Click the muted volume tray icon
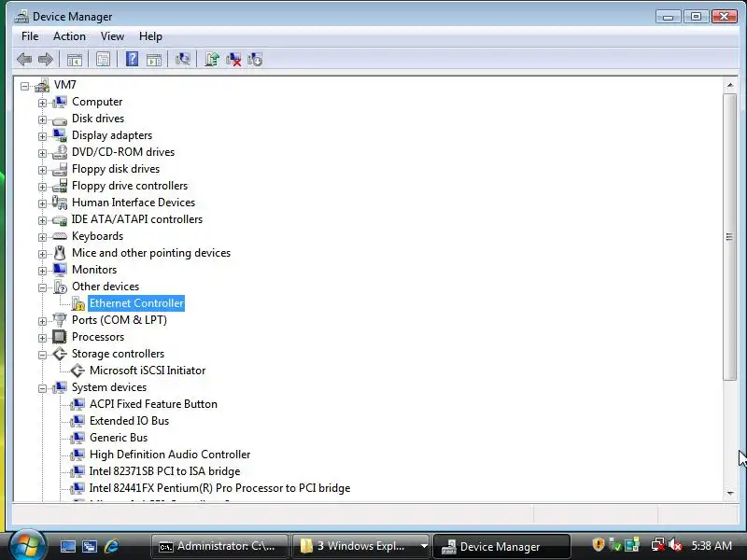The width and height of the screenshot is (747, 560). [x=675, y=545]
